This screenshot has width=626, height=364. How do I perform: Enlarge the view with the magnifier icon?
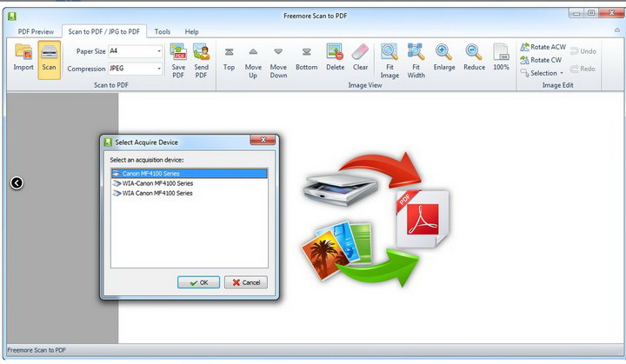444,52
